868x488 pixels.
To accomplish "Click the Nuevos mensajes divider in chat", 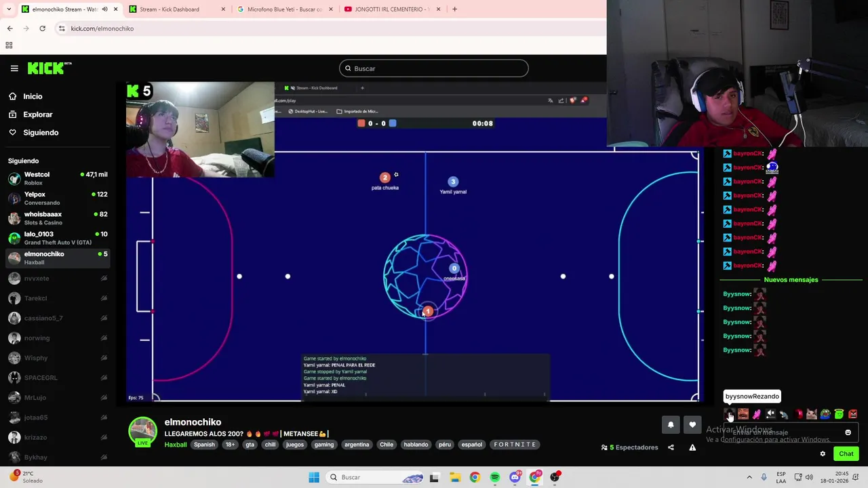I will (791, 280).
